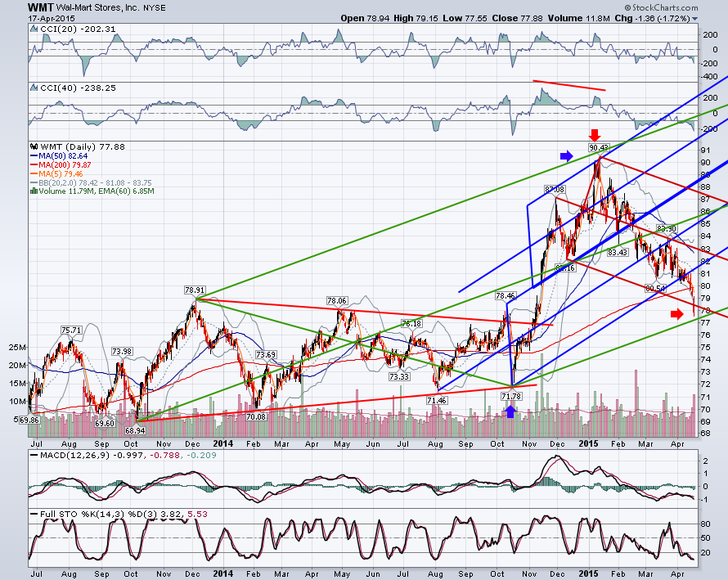Click the CCI(40) -238.25 indicator label
Image resolution: width=728 pixels, height=580 pixels.
tap(78, 88)
